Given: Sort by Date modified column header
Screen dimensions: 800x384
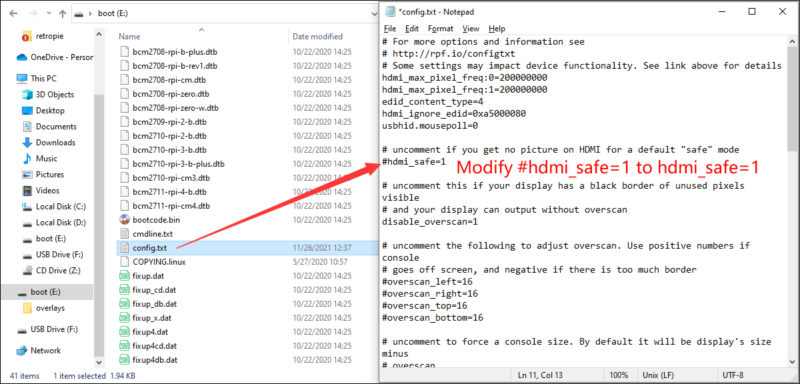Looking at the screenshot, I should pos(317,36).
